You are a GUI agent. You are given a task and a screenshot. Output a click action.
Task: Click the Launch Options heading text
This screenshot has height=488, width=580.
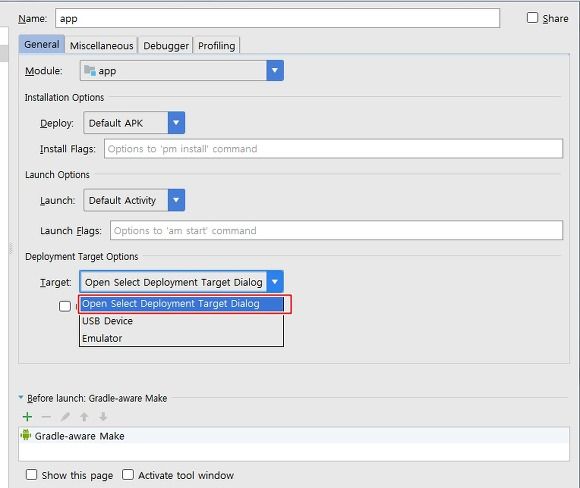click(57, 175)
